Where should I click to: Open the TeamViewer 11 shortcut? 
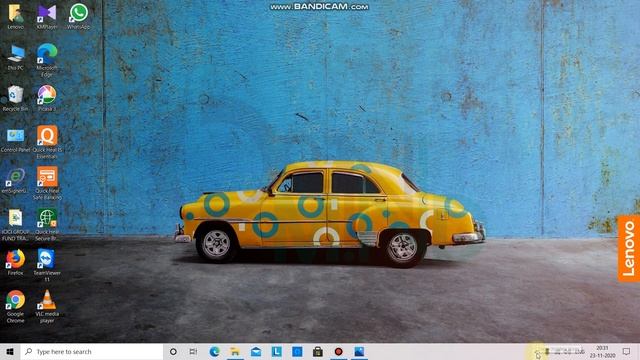(47, 265)
